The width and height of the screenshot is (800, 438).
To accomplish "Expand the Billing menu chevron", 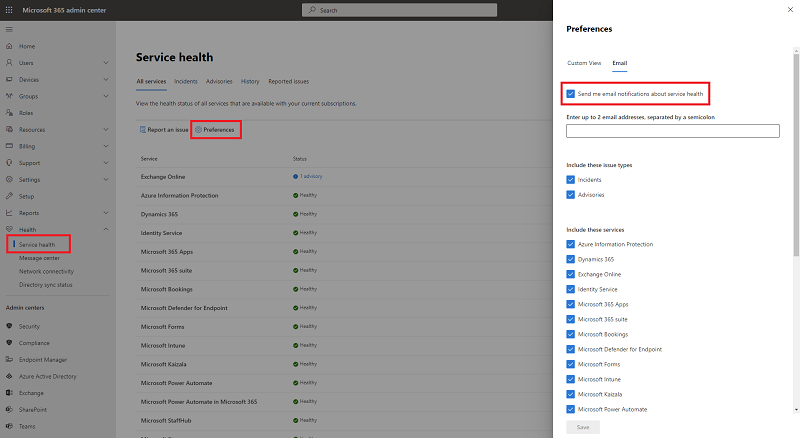I will click(106, 146).
